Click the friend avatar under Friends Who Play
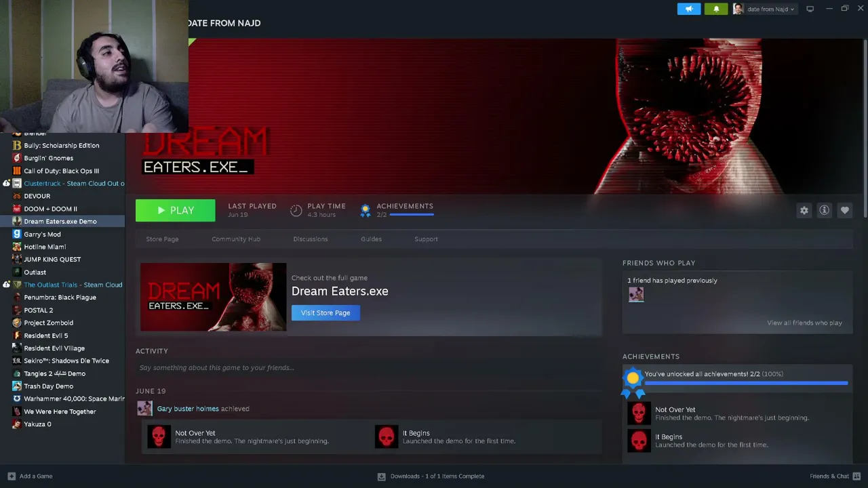Viewport: 868px width, 488px height. (636, 293)
